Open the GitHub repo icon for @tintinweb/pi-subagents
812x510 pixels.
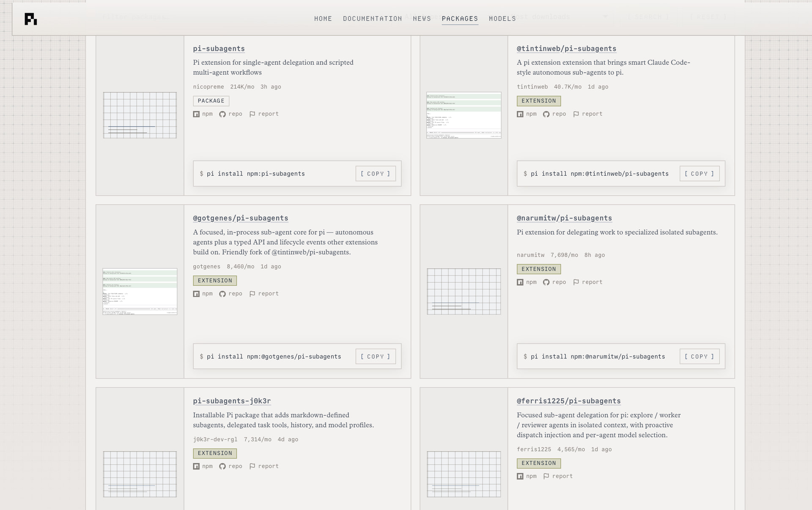tap(554, 114)
